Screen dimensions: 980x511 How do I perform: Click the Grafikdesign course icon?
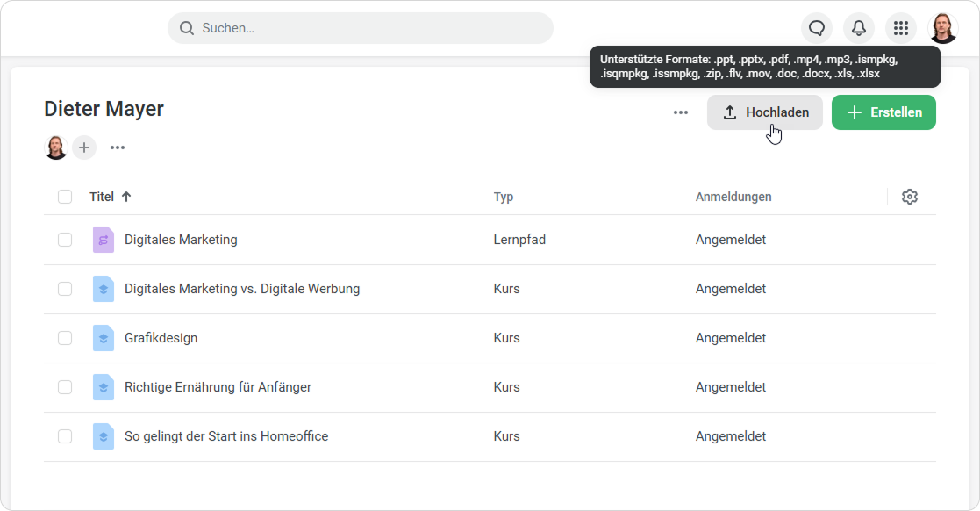tap(104, 338)
